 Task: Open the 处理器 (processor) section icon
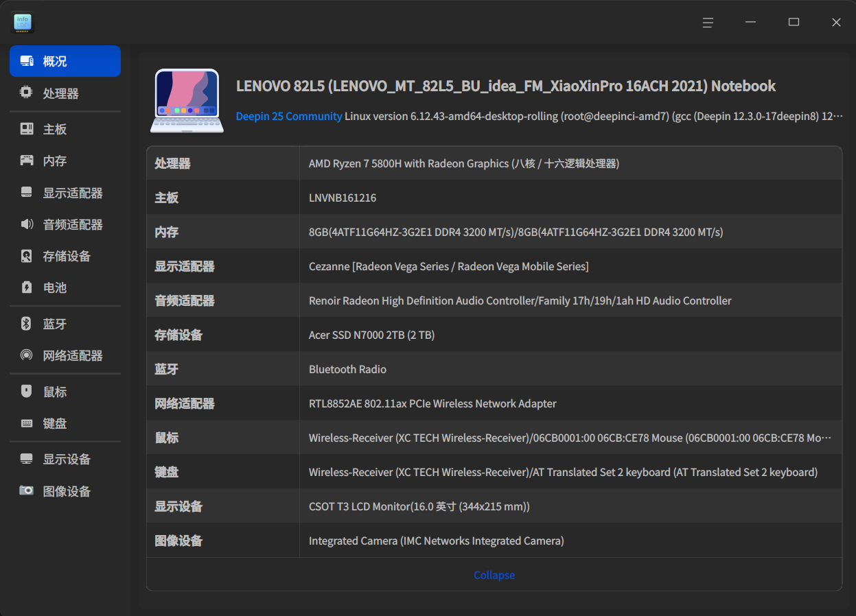point(26,93)
